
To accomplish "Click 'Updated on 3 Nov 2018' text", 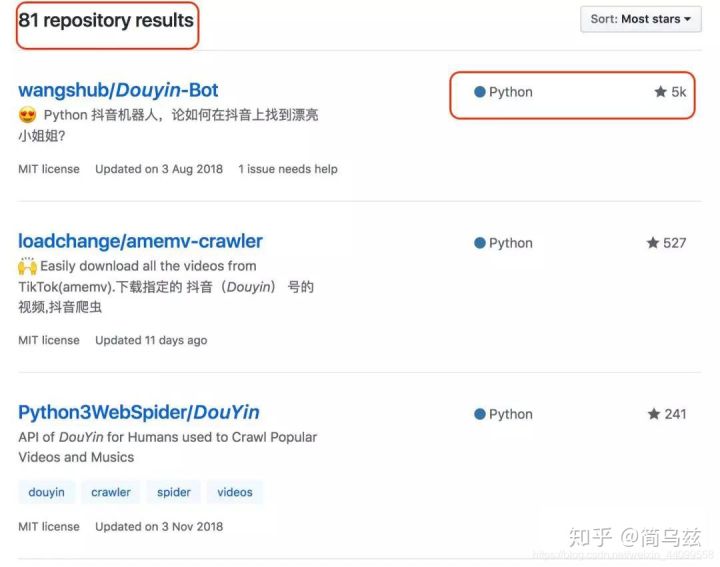I will 159,527.
